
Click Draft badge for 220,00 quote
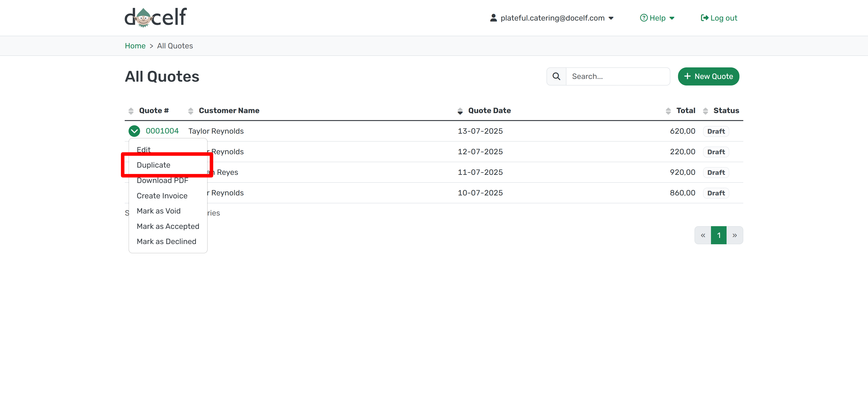point(716,152)
